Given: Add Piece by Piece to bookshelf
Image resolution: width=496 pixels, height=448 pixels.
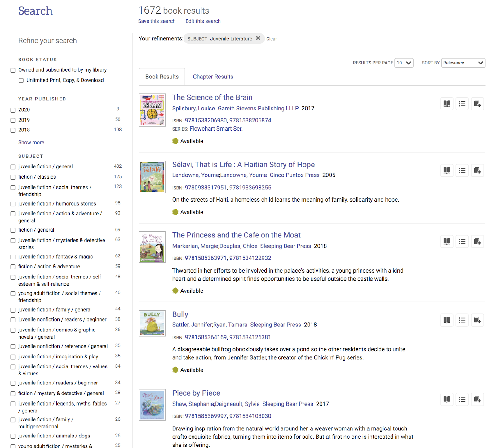Looking at the screenshot, I should (x=477, y=399).
